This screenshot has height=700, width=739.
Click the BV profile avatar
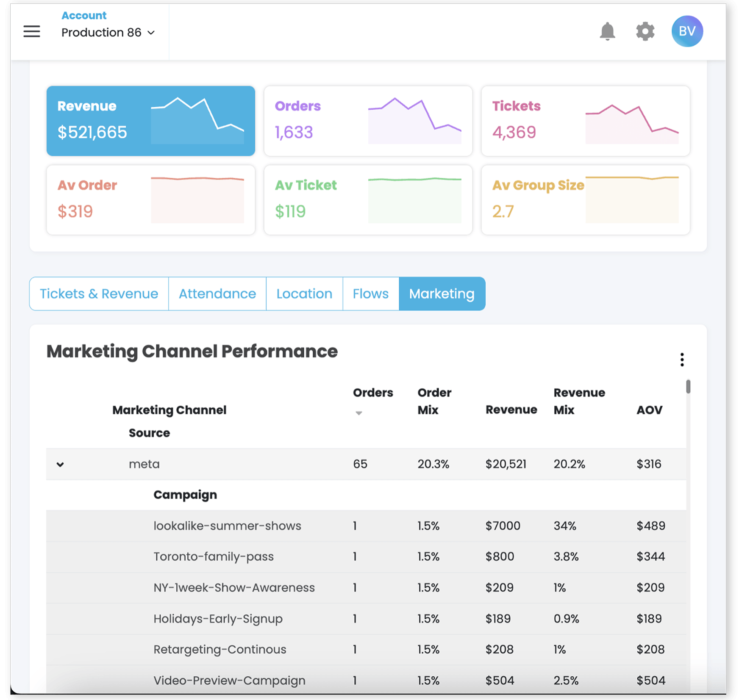point(687,31)
